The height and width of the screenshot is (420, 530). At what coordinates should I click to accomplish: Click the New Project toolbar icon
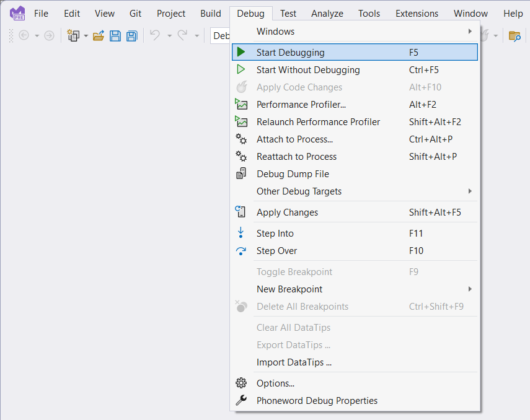point(73,35)
